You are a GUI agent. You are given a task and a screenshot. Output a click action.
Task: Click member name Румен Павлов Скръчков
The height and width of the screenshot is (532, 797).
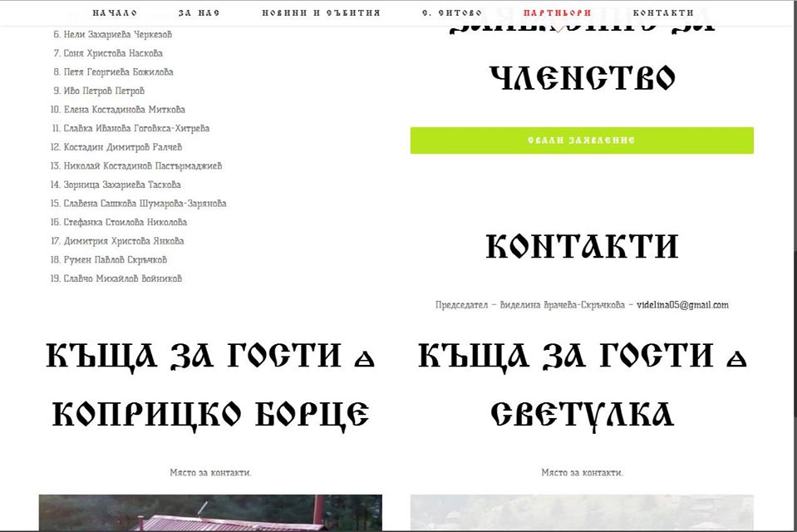[x=115, y=260]
